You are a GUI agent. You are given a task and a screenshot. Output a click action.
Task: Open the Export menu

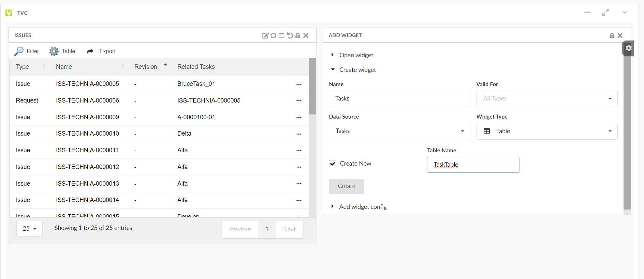tap(102, 51)
